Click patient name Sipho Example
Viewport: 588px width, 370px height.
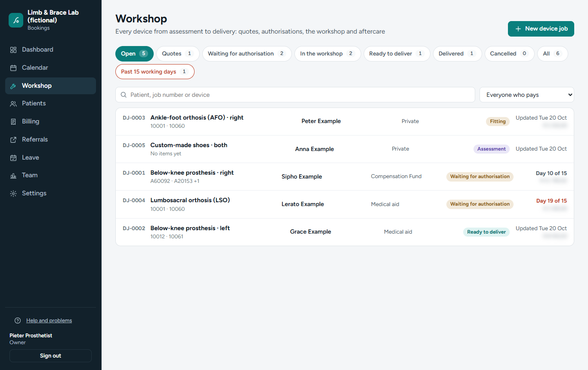302,176
